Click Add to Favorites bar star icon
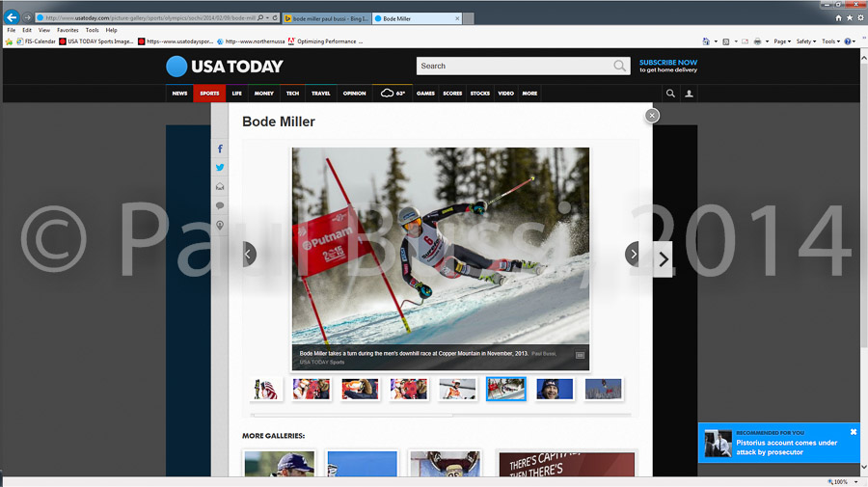868x487 pixels. coord(9,41)
